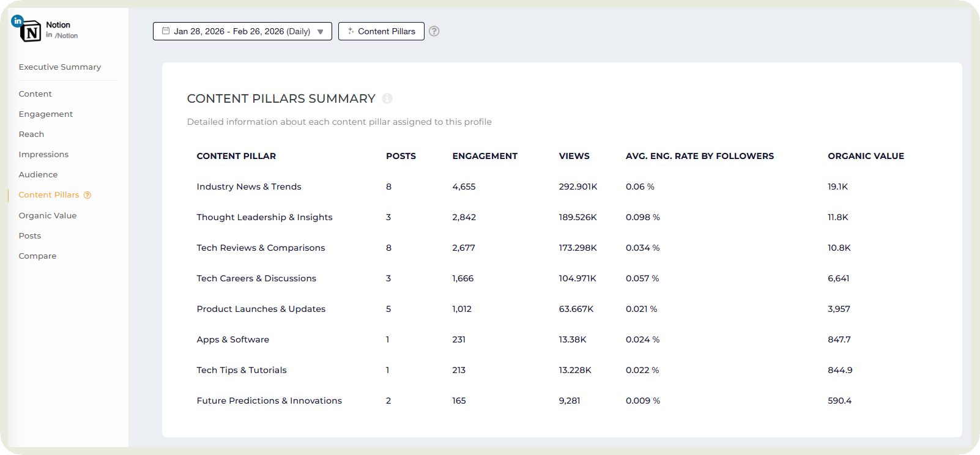Click views value 189.526K

[x=577, y=217]
